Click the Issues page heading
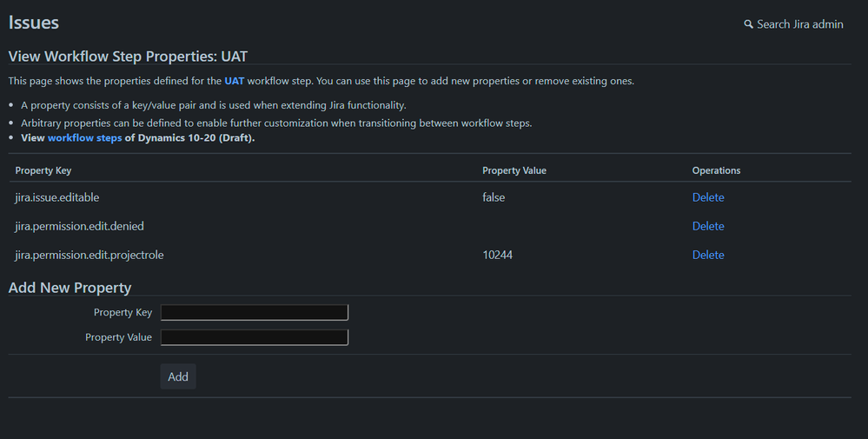This screenshot has height=439, width=868. [34, 23]
